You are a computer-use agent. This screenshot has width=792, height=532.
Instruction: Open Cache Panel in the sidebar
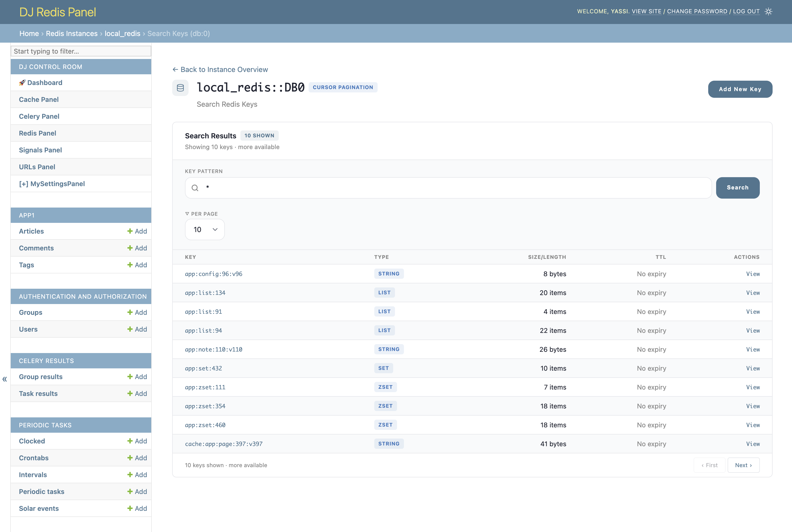coord(39,99)
